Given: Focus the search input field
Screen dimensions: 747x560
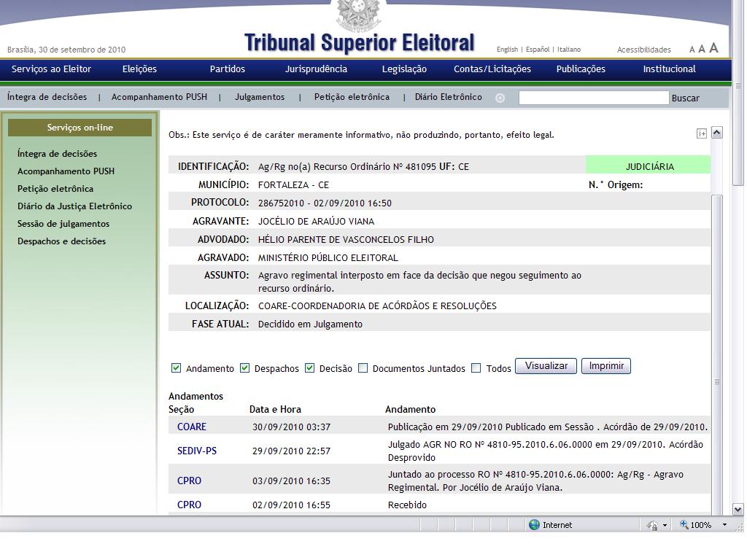Looking at the screenshot, I should [x=594, y=98].
